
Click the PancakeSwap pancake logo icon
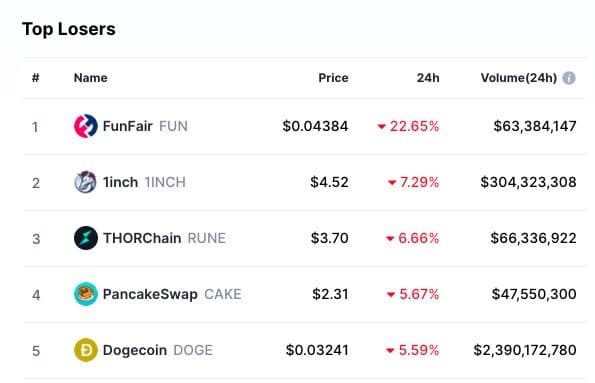(x=85, y=294)
